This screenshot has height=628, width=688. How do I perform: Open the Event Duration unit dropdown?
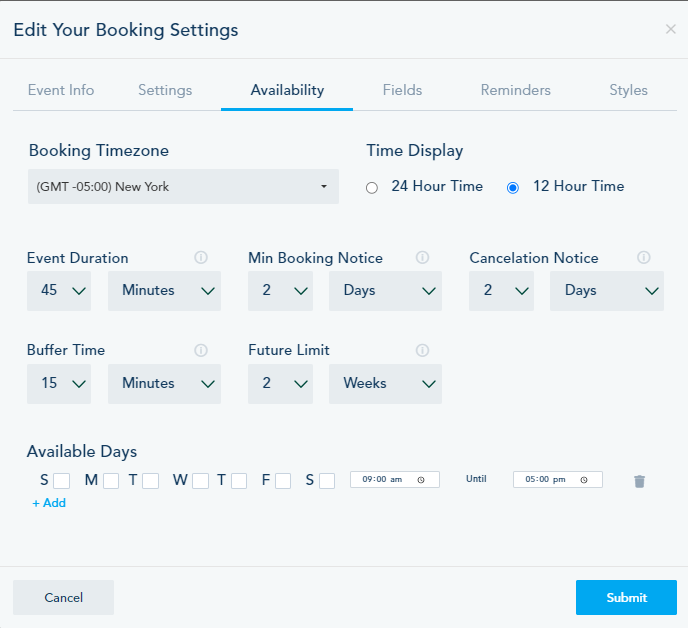click(x=164, y=291)
